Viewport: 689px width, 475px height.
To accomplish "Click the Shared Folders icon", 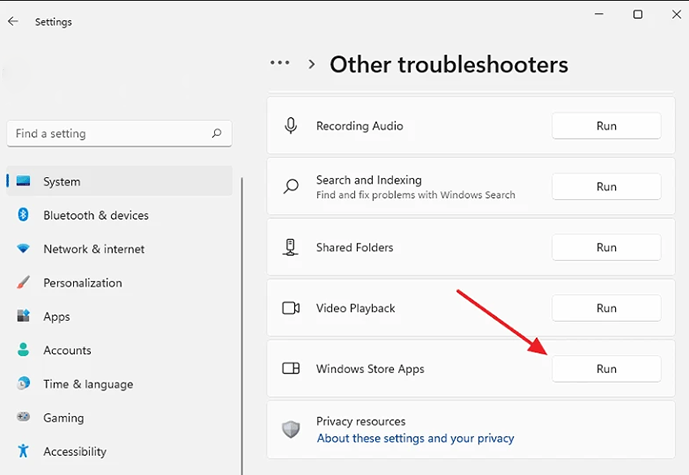I will [x=290, y=247].
